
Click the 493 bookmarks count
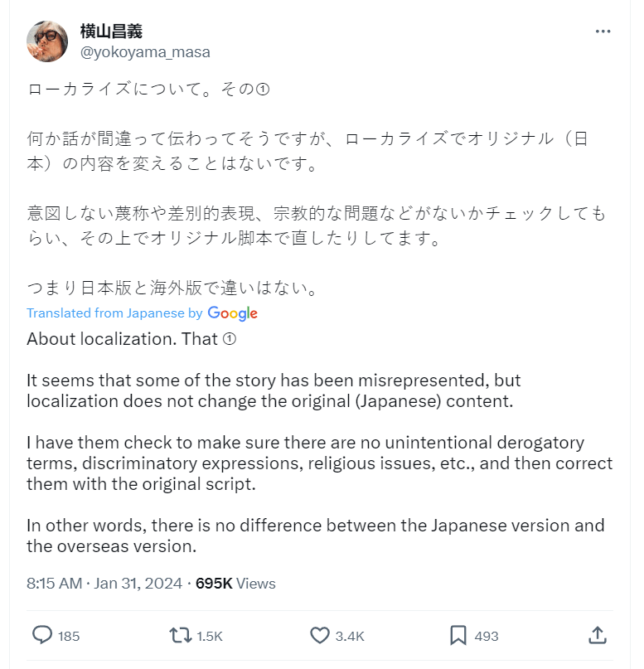tap(487, 636)
